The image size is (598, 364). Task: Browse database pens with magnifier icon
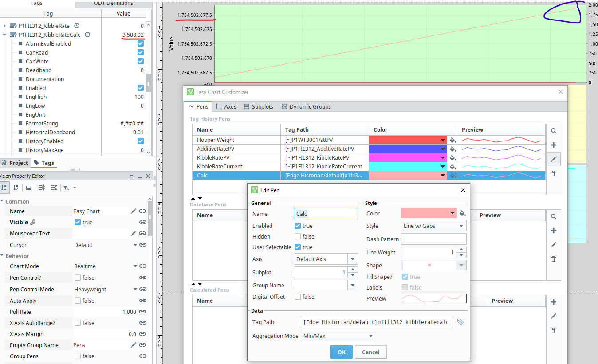tap(553, 216)
